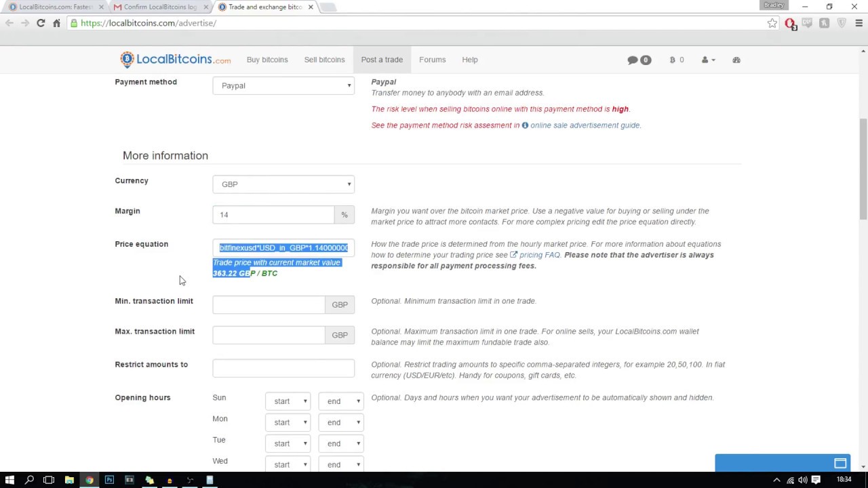Close the Trade and exchange bitcoins tab
868x488 pixels.
(x=311, y=7)
